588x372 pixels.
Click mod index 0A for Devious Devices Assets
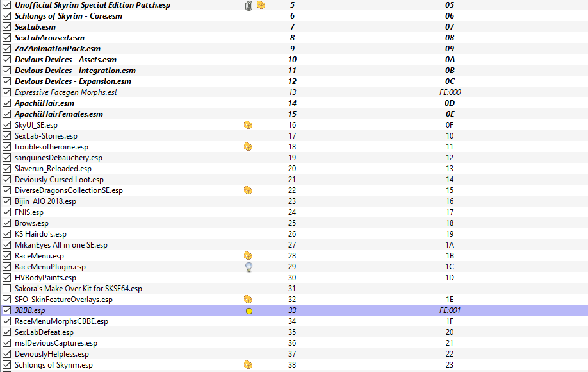click(x=450, y=60)
